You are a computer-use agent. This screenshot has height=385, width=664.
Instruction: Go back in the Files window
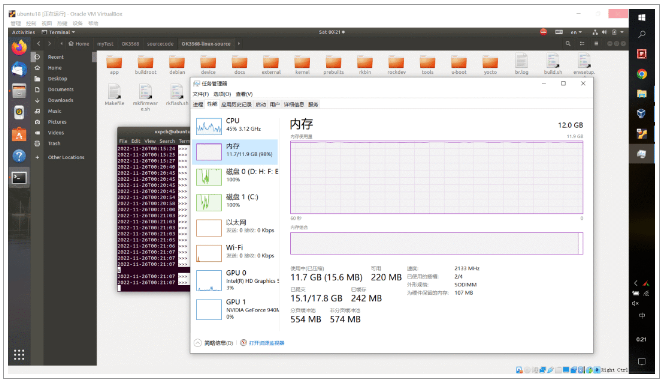click(39, 44)
